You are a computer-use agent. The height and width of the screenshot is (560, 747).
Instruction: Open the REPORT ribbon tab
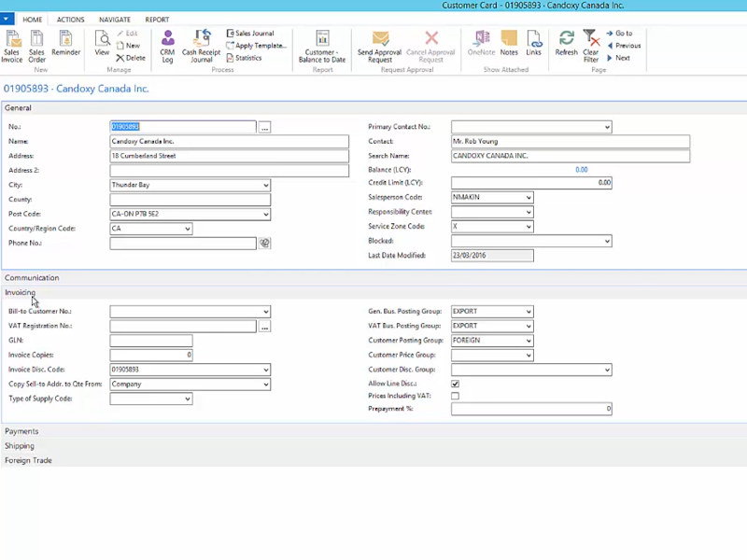pyautogui.click(x=157, y=20)
